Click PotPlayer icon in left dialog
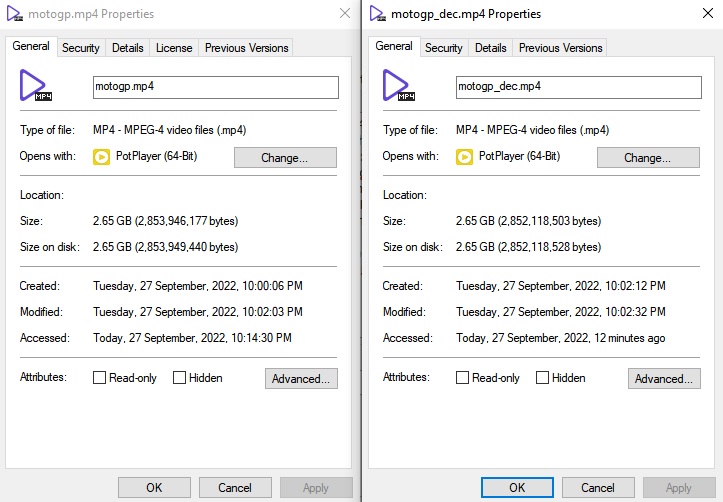Viewport: 723px width, 502px height. 101,157
